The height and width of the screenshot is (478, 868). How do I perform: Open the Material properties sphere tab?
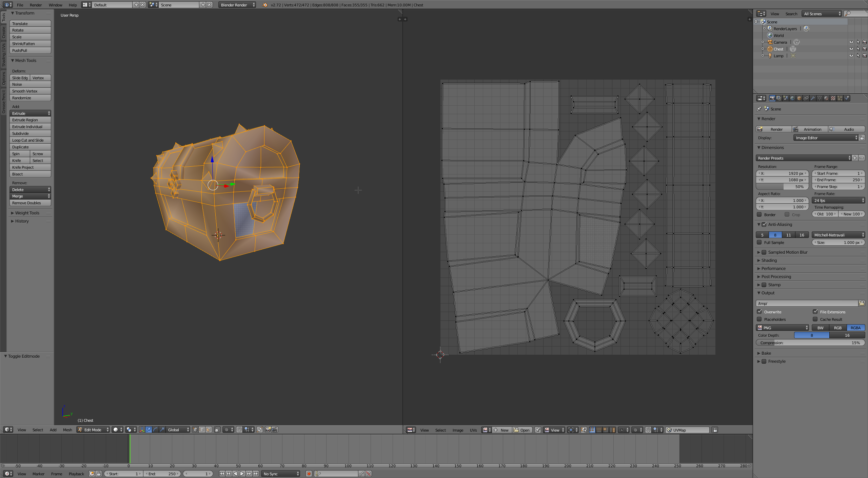point(826,98)
